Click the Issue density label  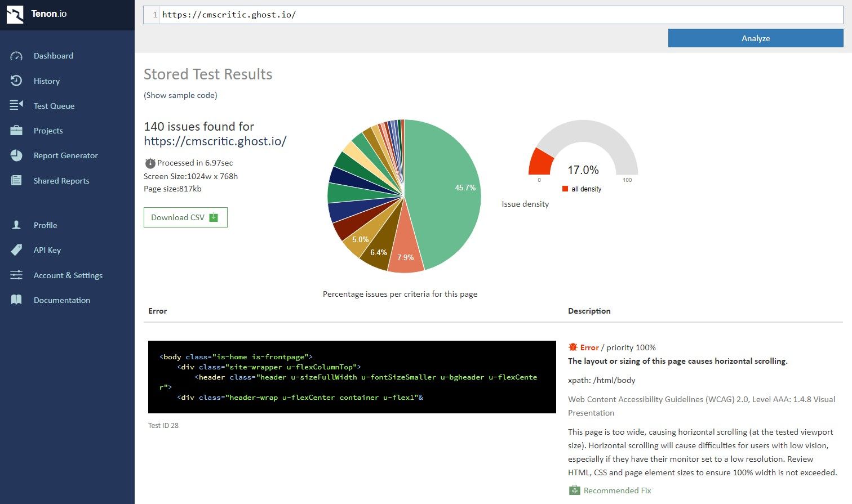pyautogui.click(x=525, y=204)
